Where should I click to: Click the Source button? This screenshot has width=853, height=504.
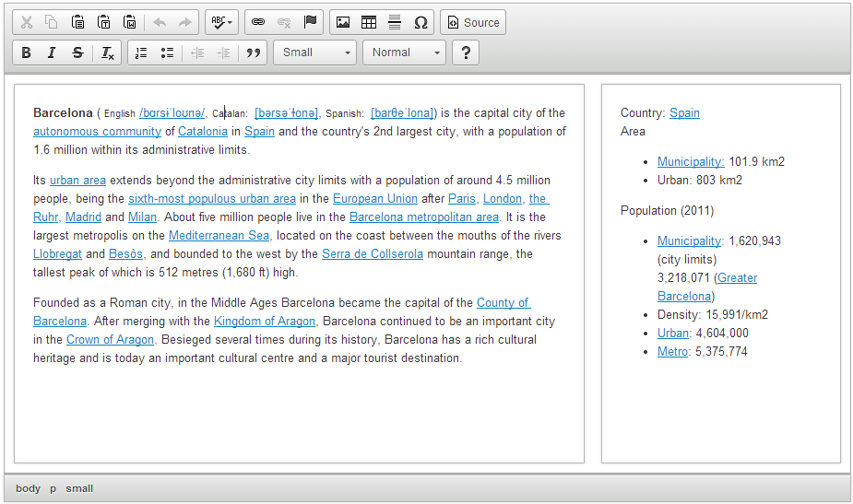coord(473,22)
